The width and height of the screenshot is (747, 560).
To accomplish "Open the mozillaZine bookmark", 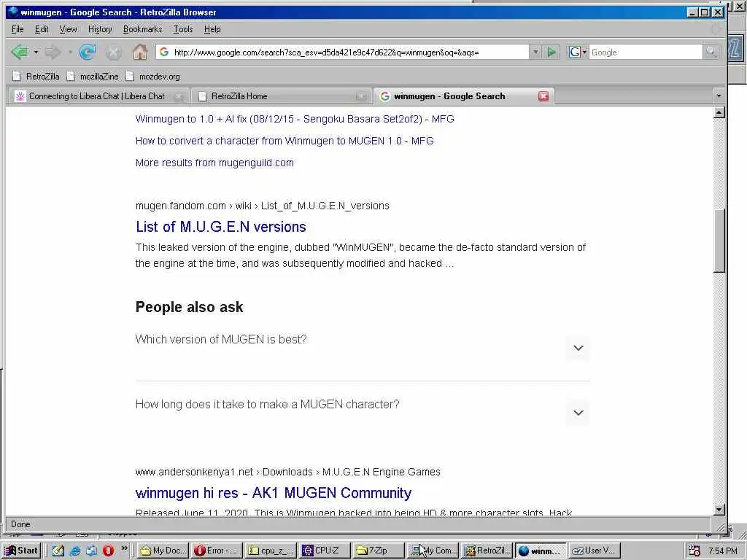I will (x=93, y=76).
